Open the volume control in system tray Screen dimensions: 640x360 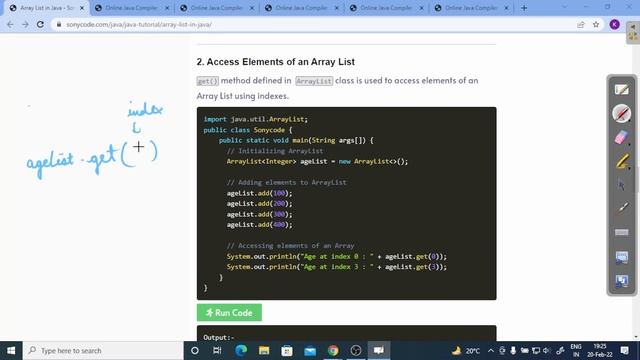(547, 351)
